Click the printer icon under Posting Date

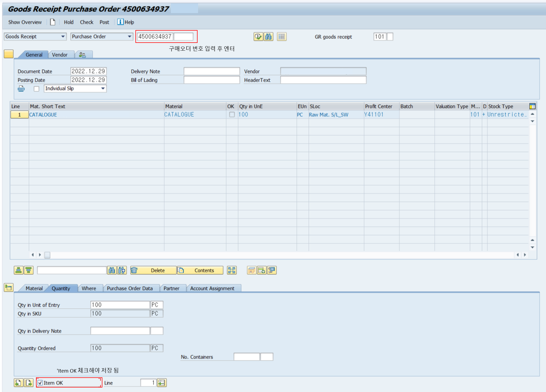(21, 89)
